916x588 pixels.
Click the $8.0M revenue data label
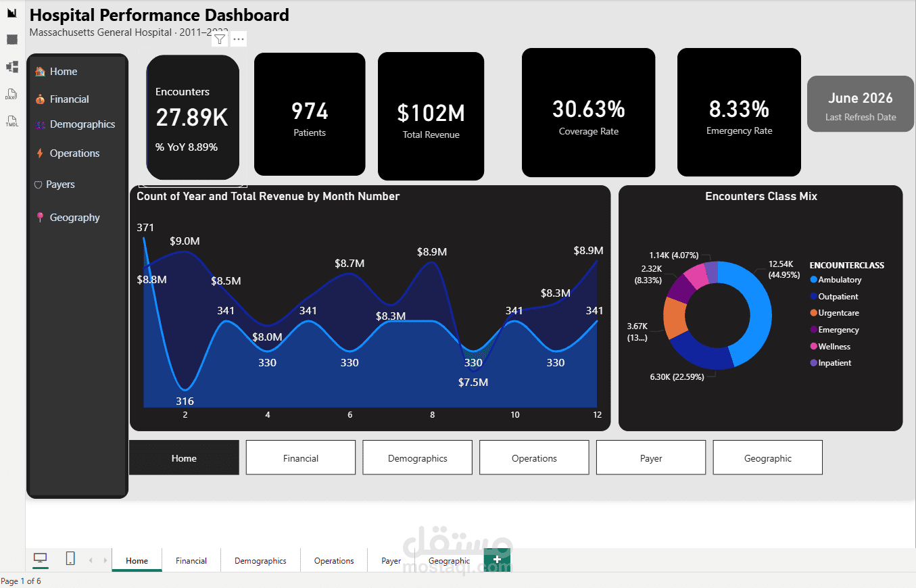(267, 337)
